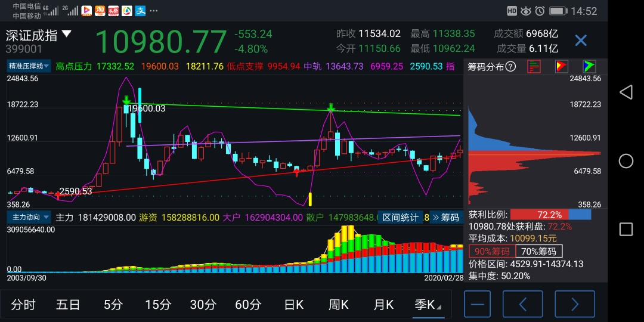
Task: Switch to the 5分 tab
Action: [113, 305]
